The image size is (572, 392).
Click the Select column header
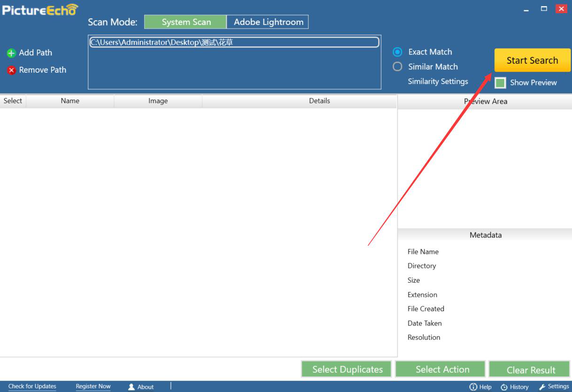[13, 101]
